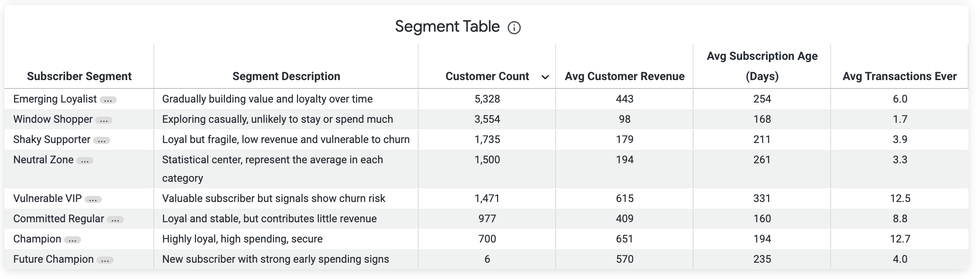980x279 pixels.
Task: Click description 'Highly loyal, high spending, secure'
Action: [242, 239]
